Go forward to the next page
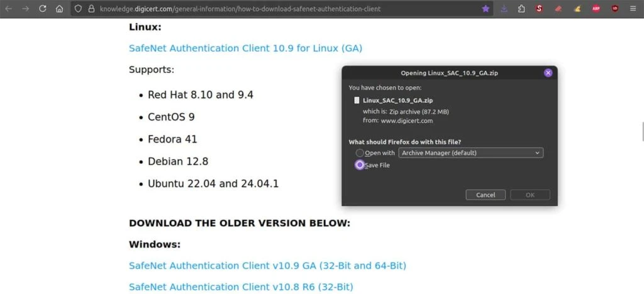 [25, 9]
